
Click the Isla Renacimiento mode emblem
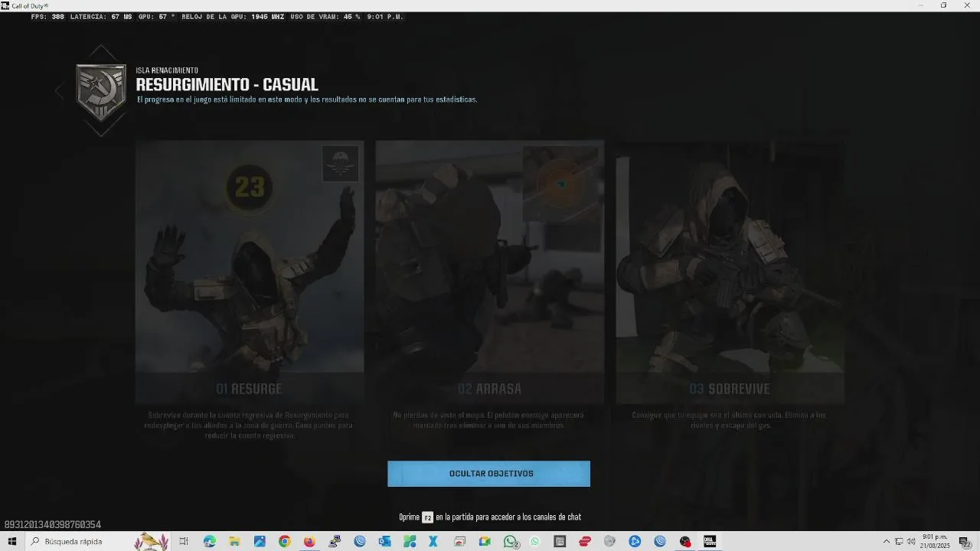101,92
